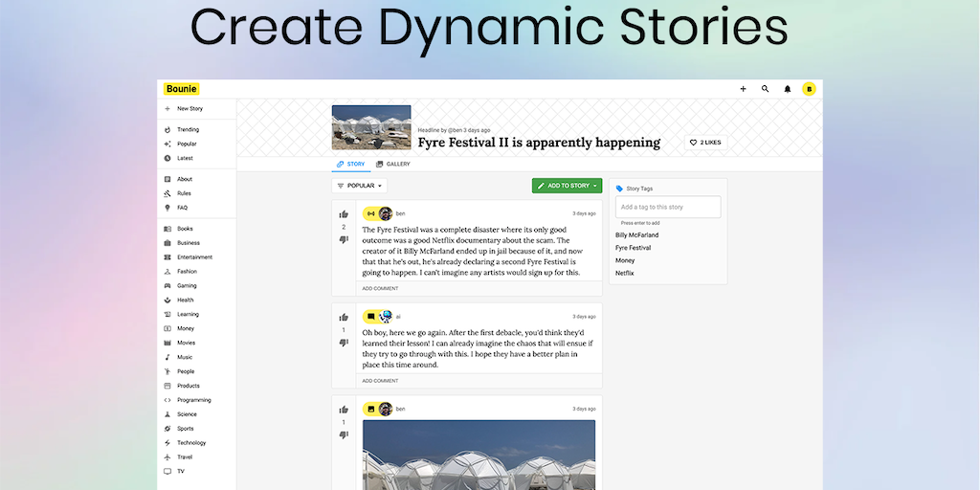The width and height of the screenshot is (980, 490).
Task: Open the story header tent thumbnail
Action: [371, 127]
